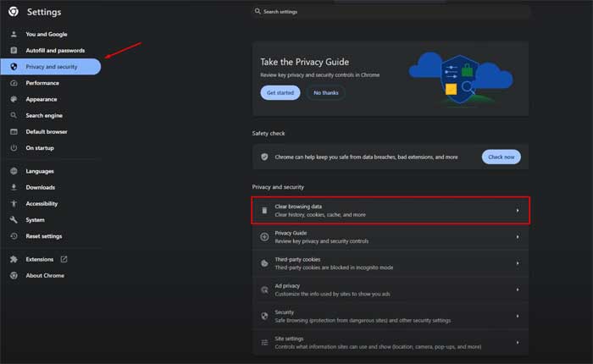Viewport: 593px width, 364px height.
Task: Click the Performance gauge icon in sidebar
Action: click(x=14, y=83)
